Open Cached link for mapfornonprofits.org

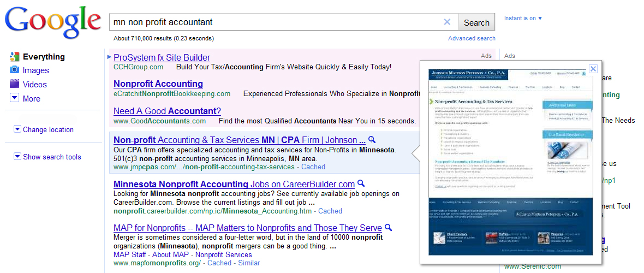[219, 263]
